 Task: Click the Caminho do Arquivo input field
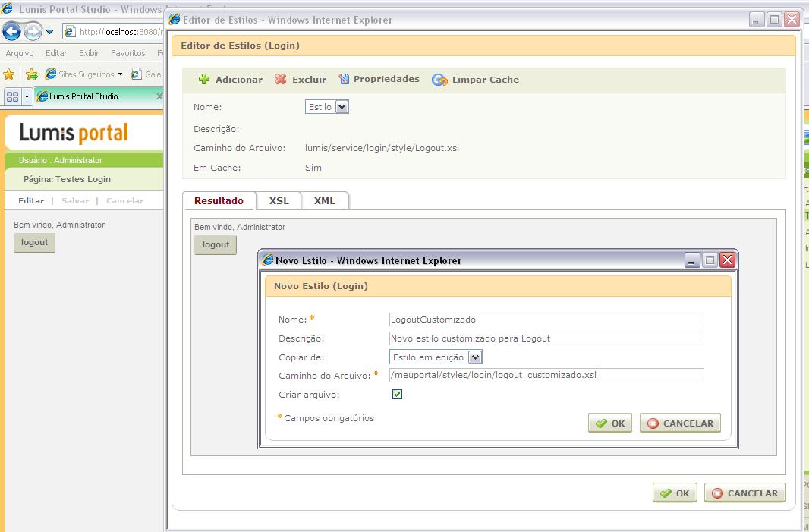[546, 375]
